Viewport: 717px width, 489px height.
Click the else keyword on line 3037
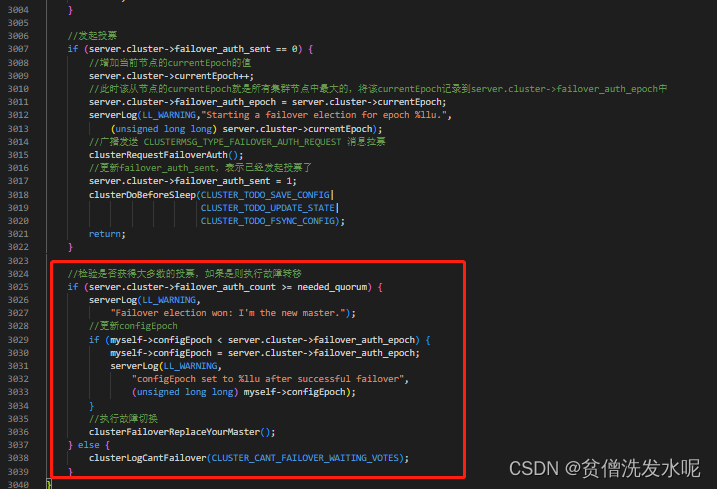(x=88, y=445)
